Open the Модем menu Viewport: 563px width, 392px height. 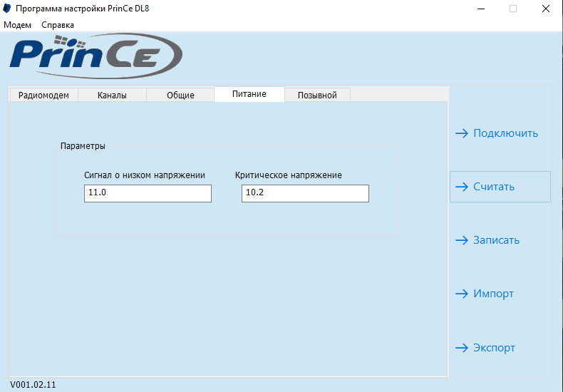click(x=17, y=25)
